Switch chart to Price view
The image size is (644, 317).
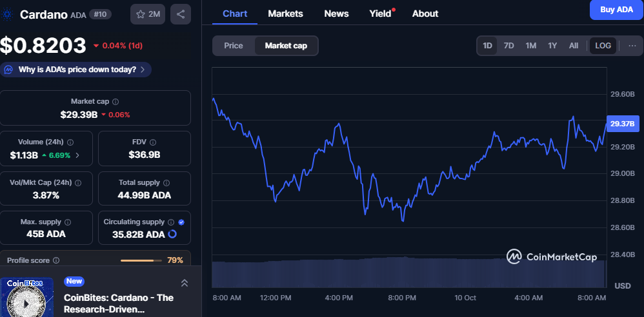pos(234,46)
